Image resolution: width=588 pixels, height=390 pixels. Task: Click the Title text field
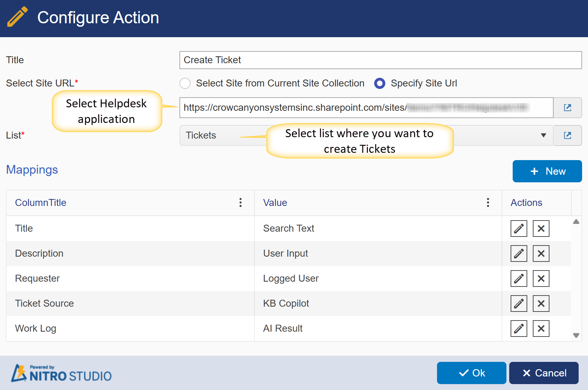coord(380,60)
